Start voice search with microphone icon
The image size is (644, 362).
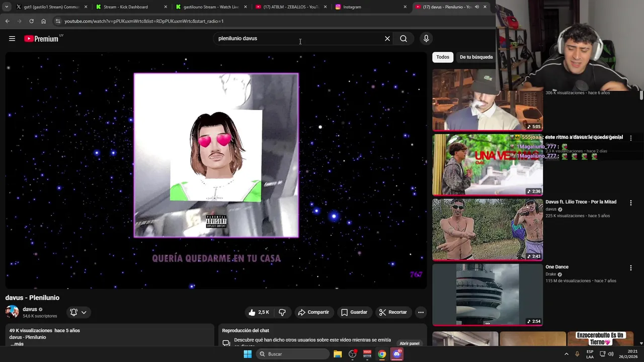[426, 39]
